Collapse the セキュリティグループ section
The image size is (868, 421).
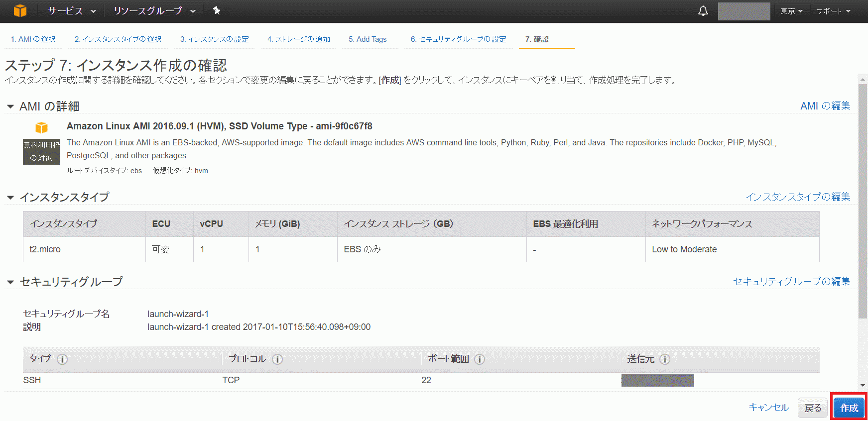click(x=10, y=282)
